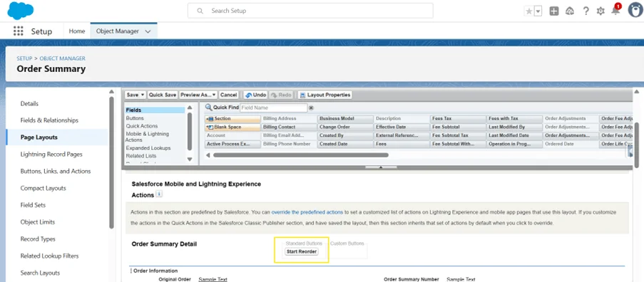Switch to the Home tab

point(77,31)
